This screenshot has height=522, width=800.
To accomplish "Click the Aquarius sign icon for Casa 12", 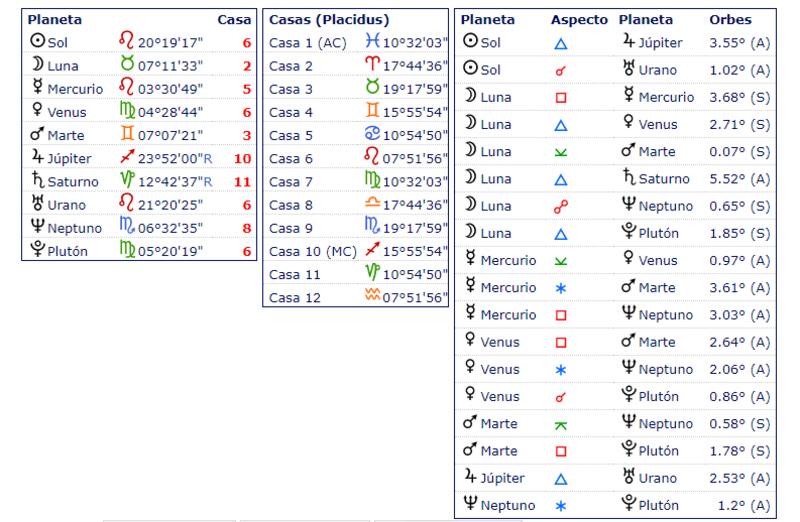I will [373, 297].
